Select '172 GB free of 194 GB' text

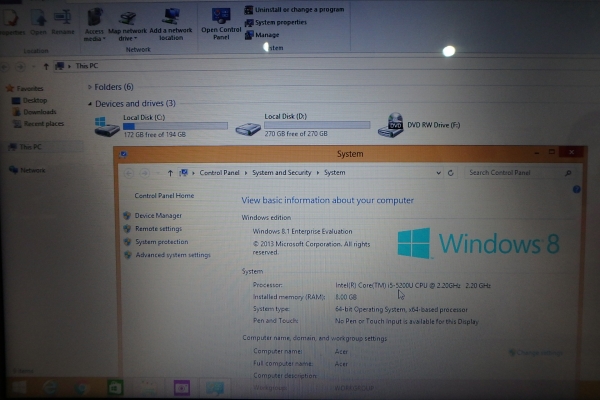pos(155,135)
